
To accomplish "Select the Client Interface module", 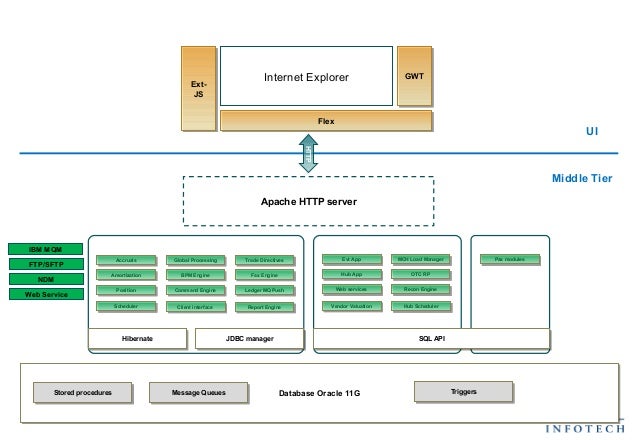I will 196,307.
